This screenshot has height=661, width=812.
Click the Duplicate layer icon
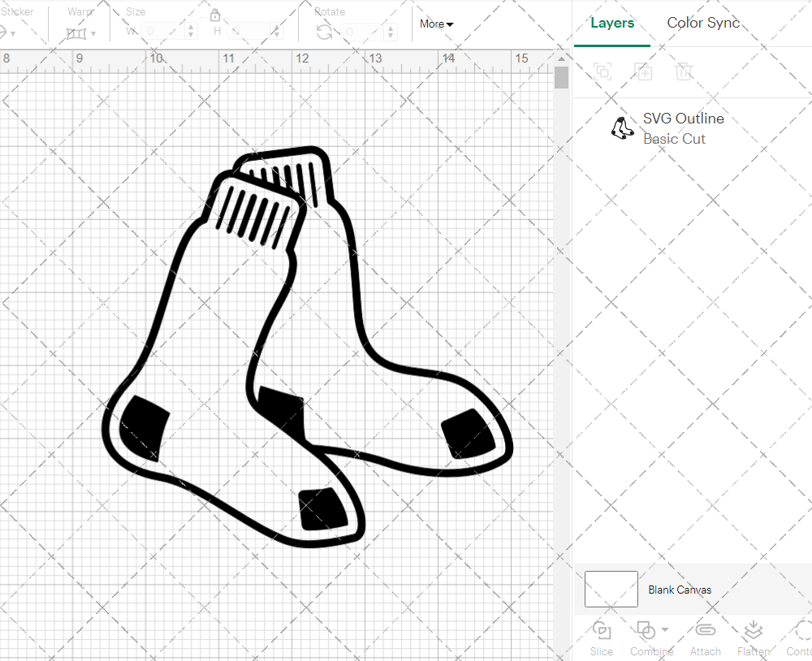click(644, 71)
